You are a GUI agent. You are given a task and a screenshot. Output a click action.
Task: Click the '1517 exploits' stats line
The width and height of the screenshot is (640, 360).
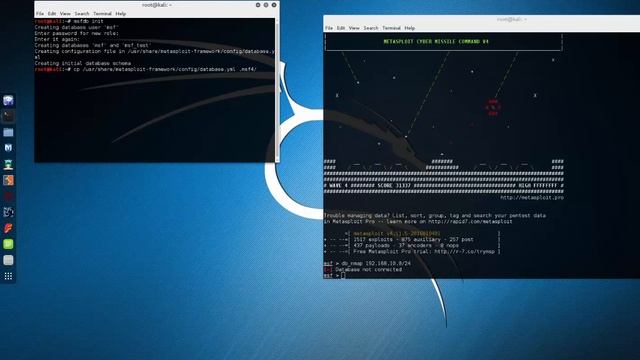(413, 240)
